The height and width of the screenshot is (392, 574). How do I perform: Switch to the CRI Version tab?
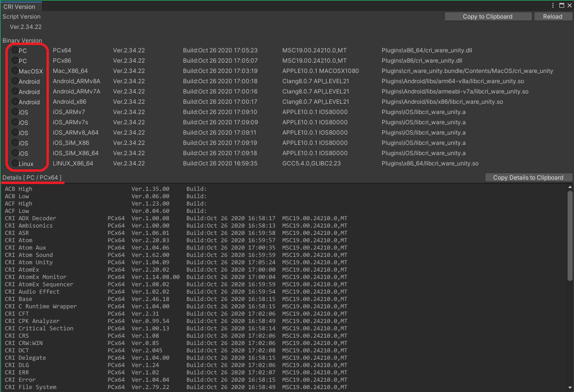(x=20, y=6)
